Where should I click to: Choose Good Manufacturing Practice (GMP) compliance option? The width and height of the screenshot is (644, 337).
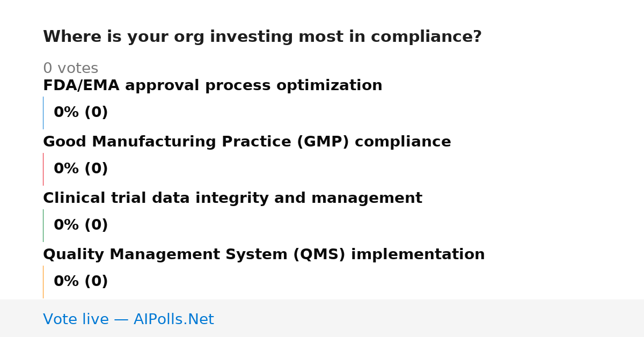(247, 142)
